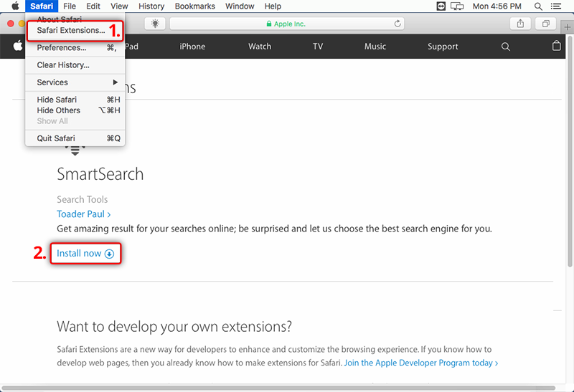Open the Window menu

coord(240,6)
